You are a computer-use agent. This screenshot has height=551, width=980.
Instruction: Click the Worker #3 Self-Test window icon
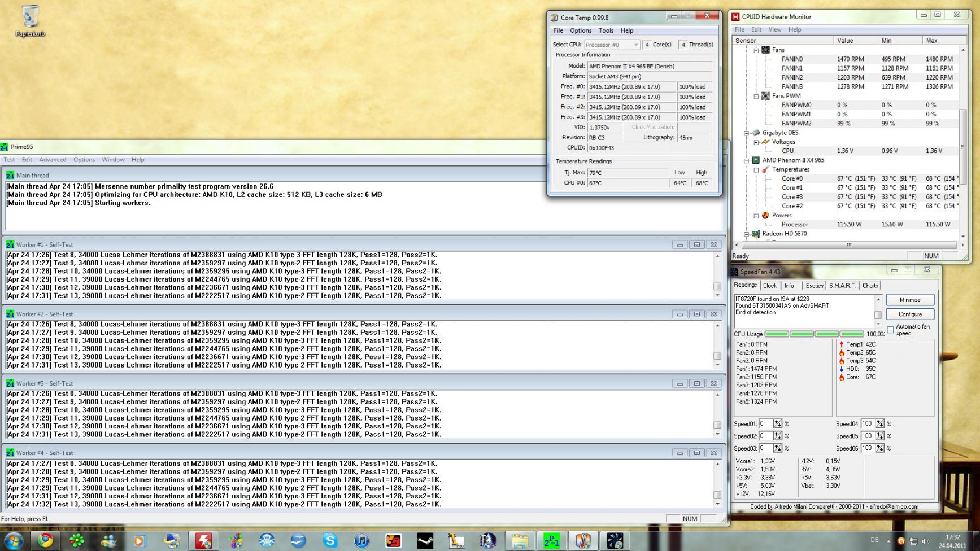[10, 383]
